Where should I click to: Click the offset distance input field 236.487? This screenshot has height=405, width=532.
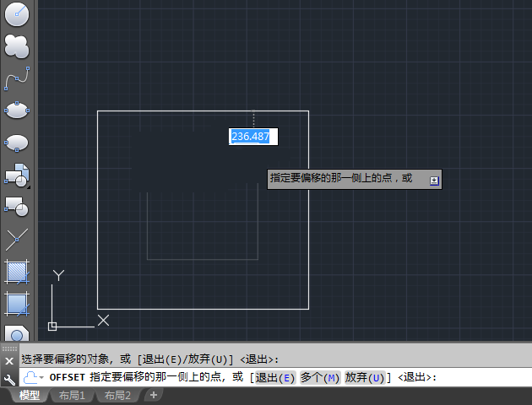click(x=253, y=137)
